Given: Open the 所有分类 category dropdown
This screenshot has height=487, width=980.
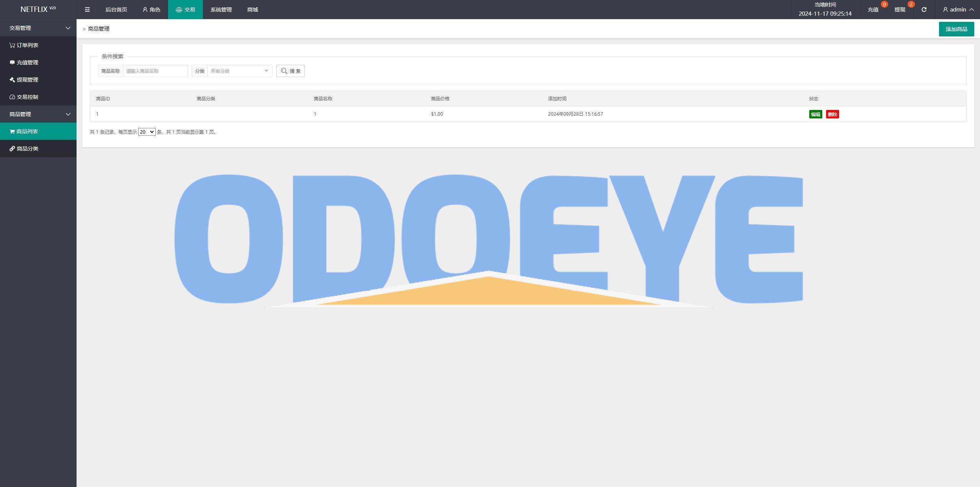Looking at the screenshot, I should [x=240, y=71].
